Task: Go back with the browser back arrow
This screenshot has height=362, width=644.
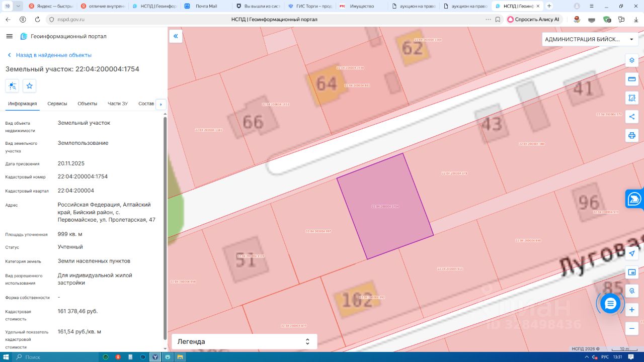Action: (x=8, y=19)
